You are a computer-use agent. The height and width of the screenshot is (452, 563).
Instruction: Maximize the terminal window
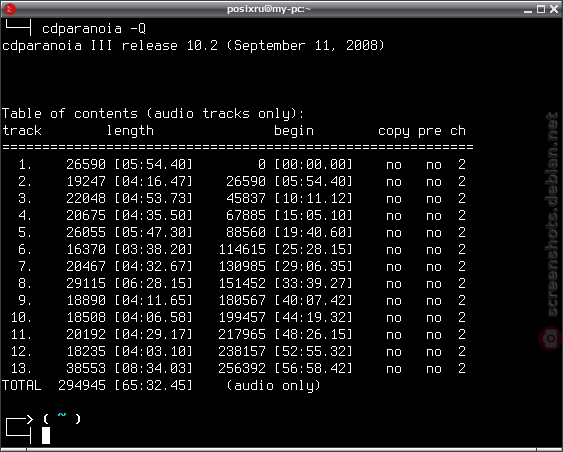541,9
